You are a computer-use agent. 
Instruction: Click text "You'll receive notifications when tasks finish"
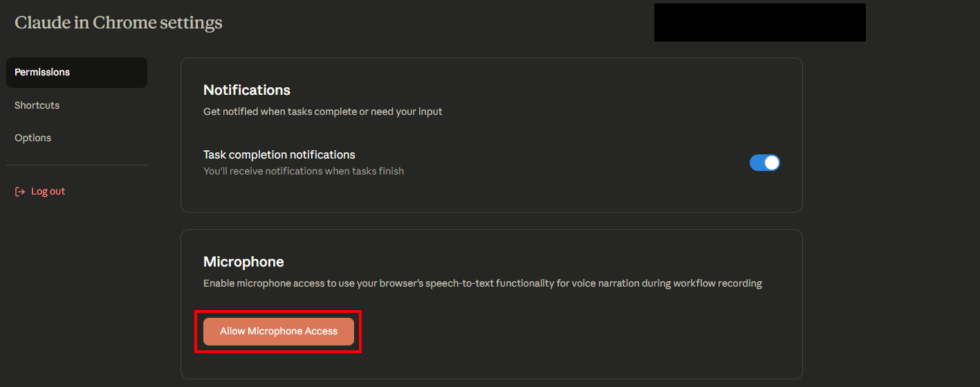[304, 171]
